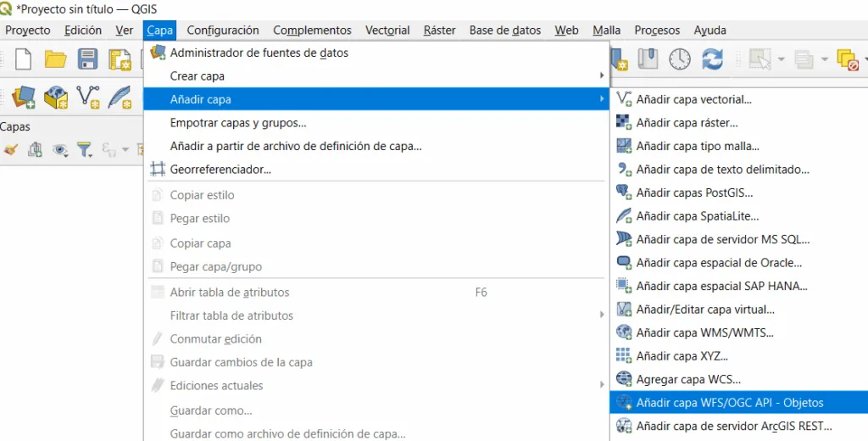
Task: Open the Ayuda menu
Action: (709, 30)
